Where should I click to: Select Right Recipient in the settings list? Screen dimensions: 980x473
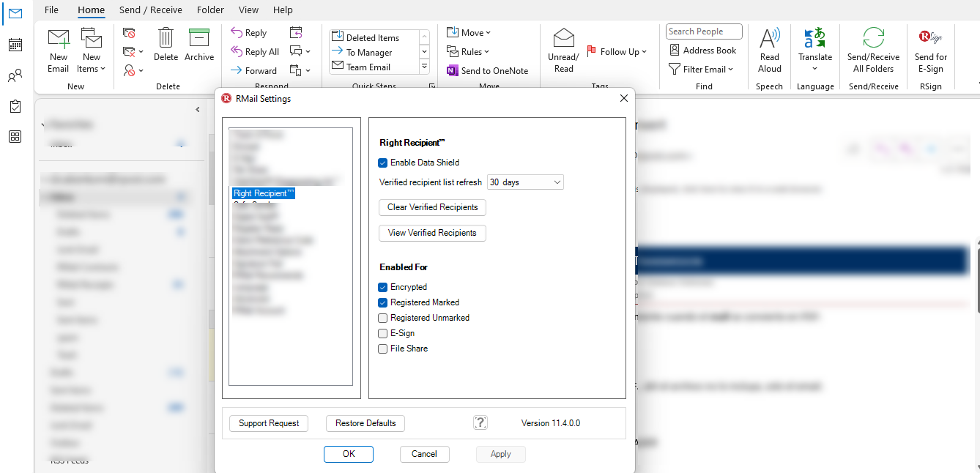click(x=264, y=193)
